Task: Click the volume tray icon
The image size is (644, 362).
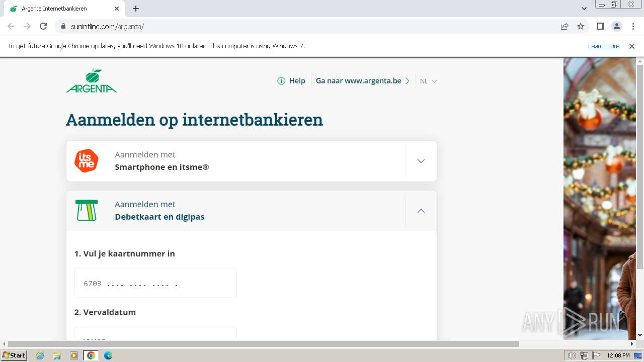Action: click(572, 355)
